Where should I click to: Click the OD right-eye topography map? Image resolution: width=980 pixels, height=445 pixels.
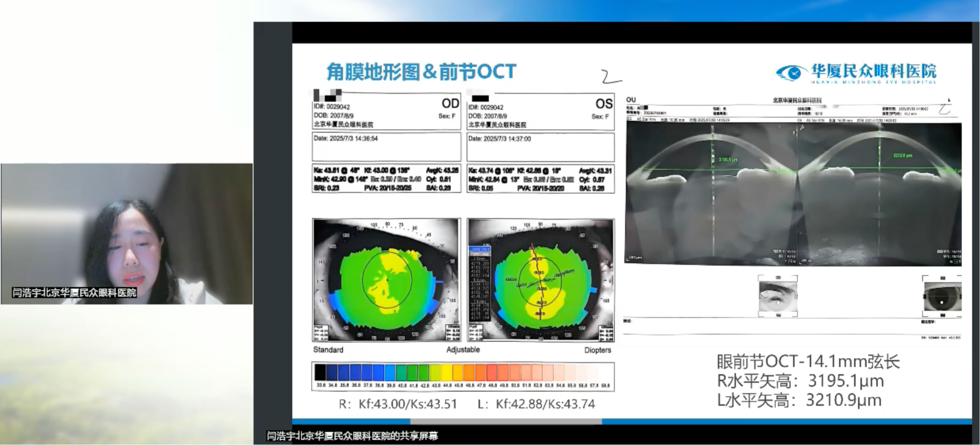pyautogui.click(x=387, y=280)
